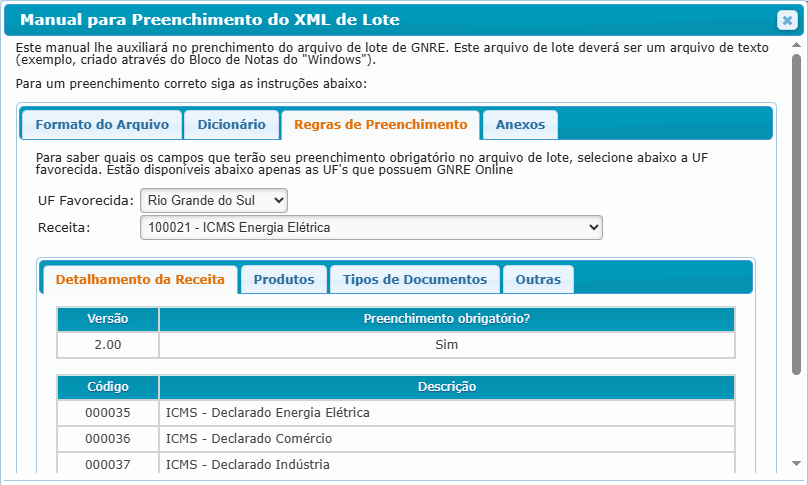Select the Regras de Preenchimento tab
The image size is (808, 485).
pyautogui.click(x=380, y=125)
